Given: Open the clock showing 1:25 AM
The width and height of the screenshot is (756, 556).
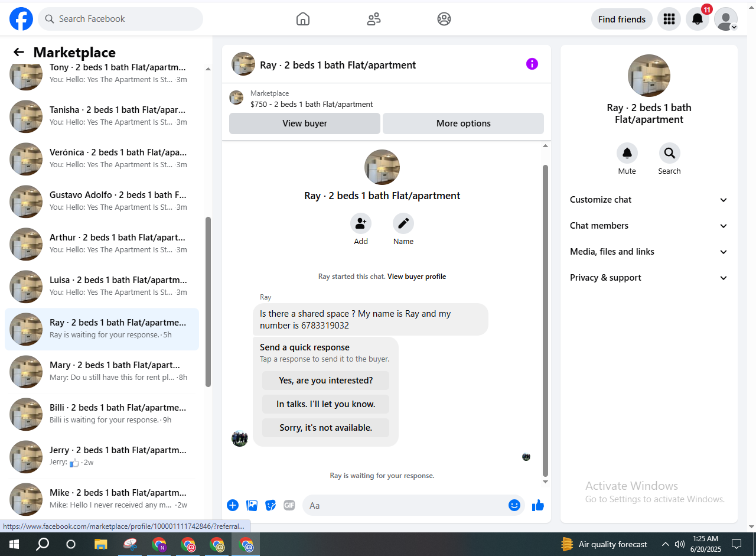Looking at the screenshot, I should 705,544.
